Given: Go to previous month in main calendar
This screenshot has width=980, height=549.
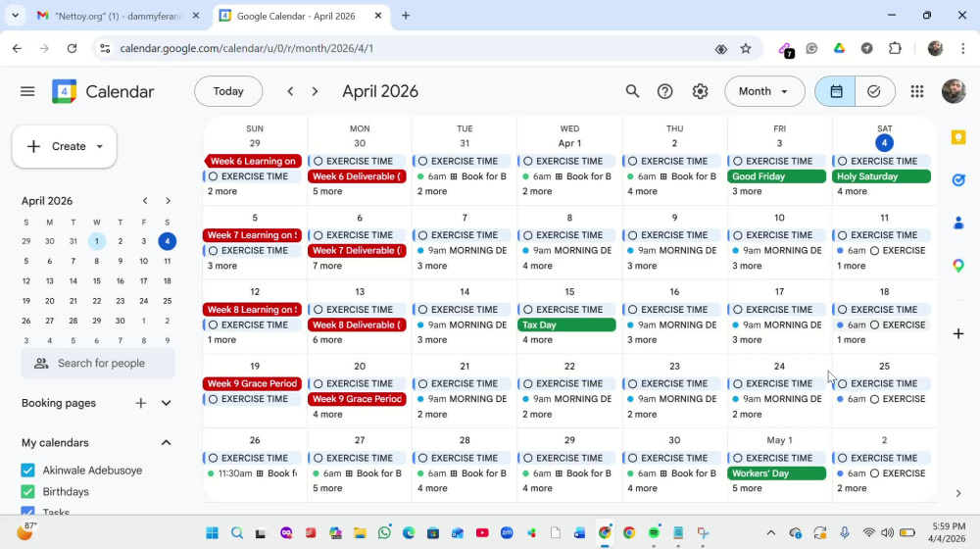Looking at the screenshot, I should pos(290,92).
